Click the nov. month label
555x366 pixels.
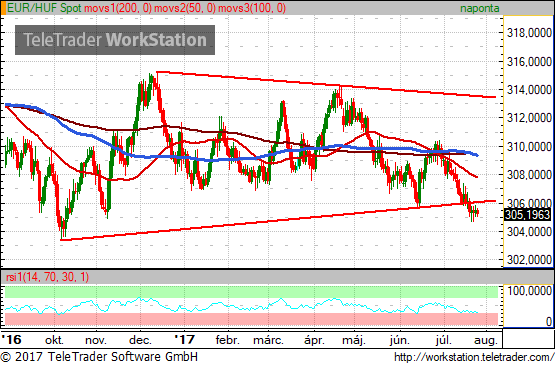96,340
